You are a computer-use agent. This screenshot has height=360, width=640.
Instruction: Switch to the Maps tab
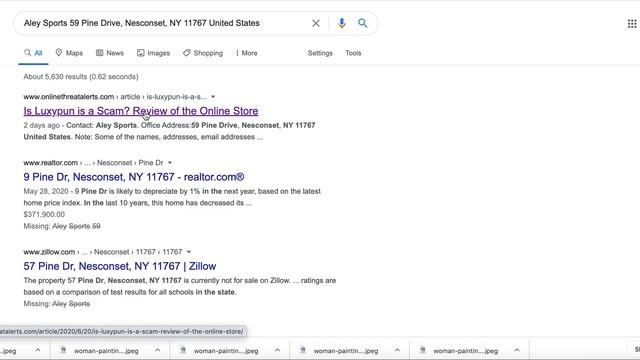click(x=69, y=53)
